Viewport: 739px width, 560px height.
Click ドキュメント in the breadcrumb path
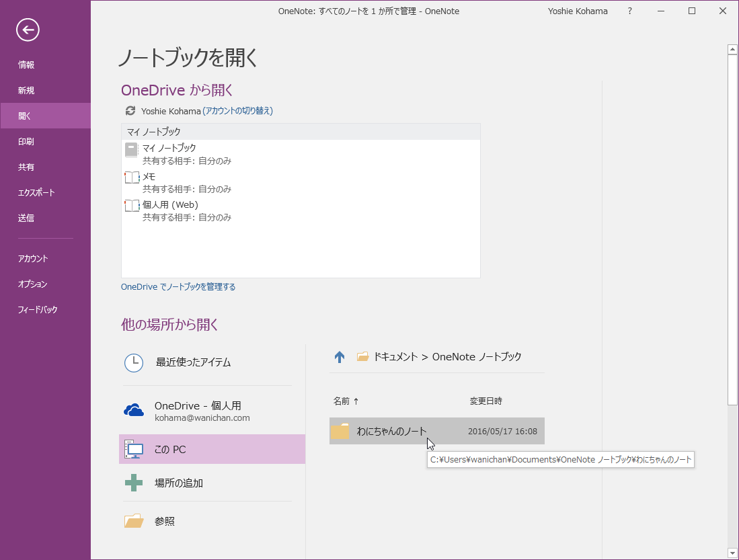click(x=396, y=357)
